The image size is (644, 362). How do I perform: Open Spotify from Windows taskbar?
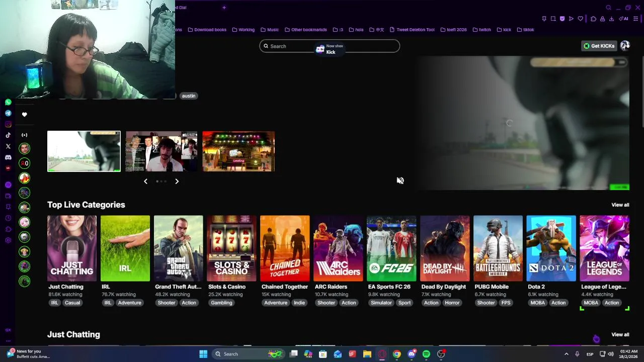pyautogui.click(x=426, y=354)
